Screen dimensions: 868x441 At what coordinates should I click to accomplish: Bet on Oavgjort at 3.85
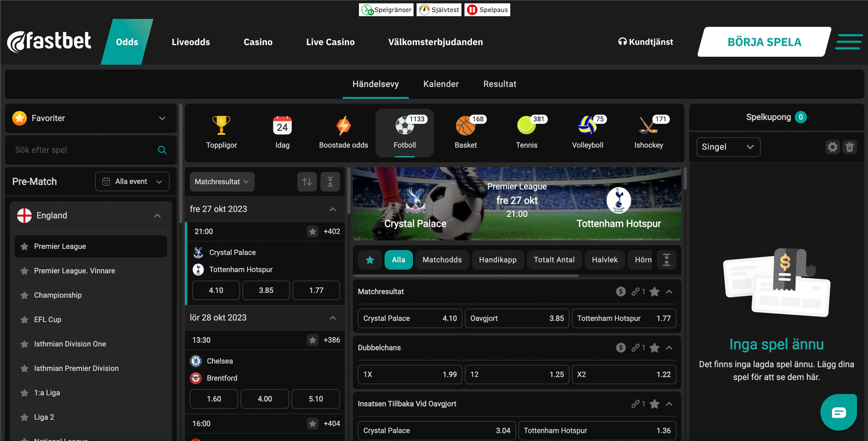pos(517,318)
